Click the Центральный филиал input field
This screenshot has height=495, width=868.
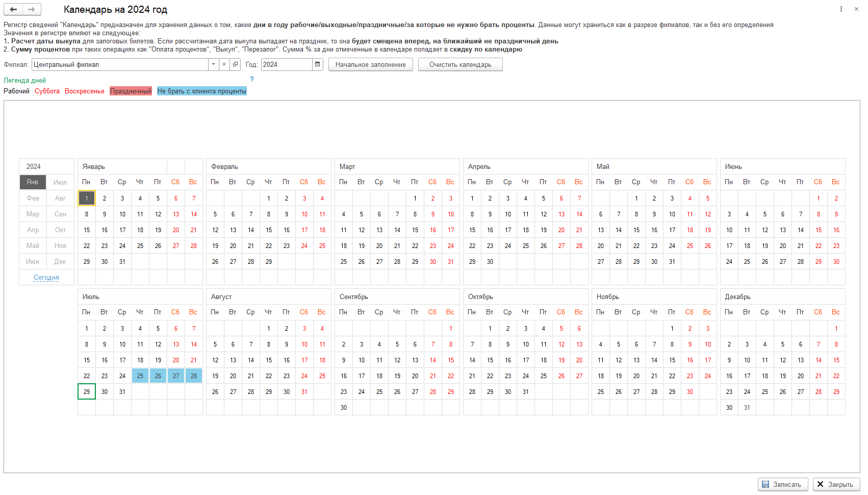coord(120,64)
